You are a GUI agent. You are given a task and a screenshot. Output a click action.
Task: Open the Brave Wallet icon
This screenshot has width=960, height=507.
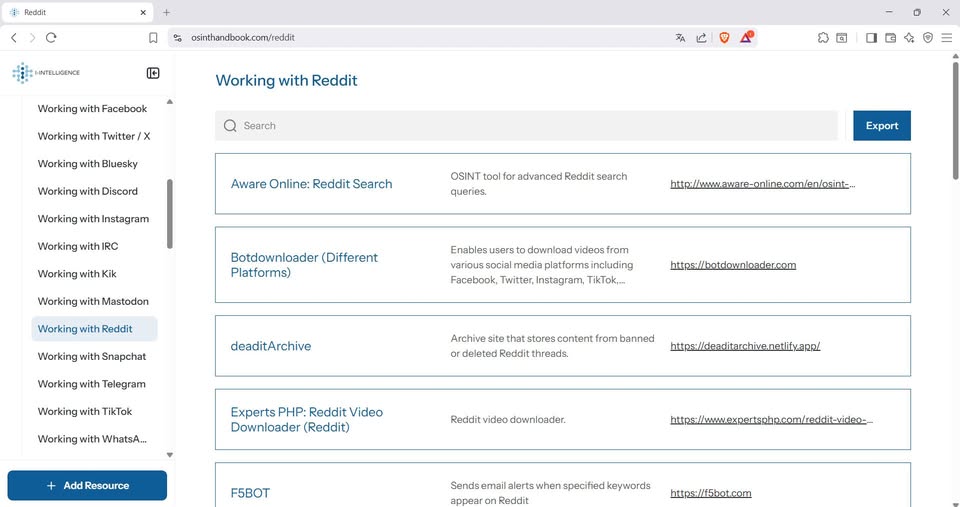[890, 37]
